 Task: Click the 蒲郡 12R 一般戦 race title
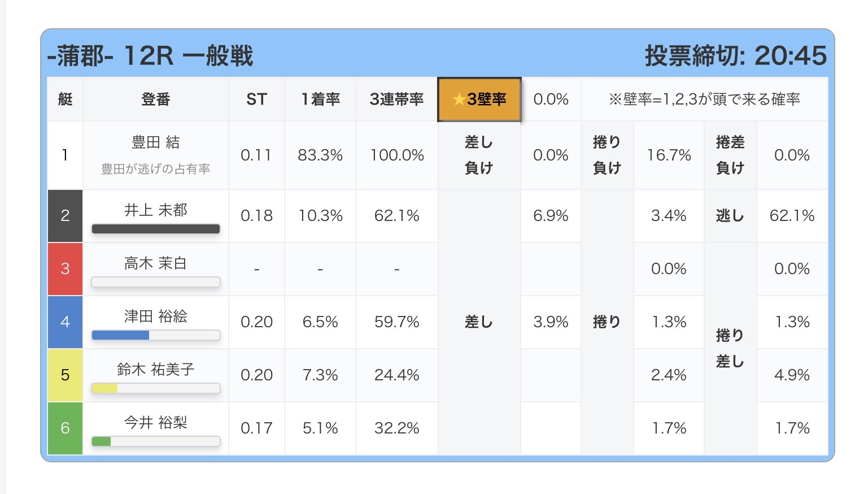click(150, 56)
